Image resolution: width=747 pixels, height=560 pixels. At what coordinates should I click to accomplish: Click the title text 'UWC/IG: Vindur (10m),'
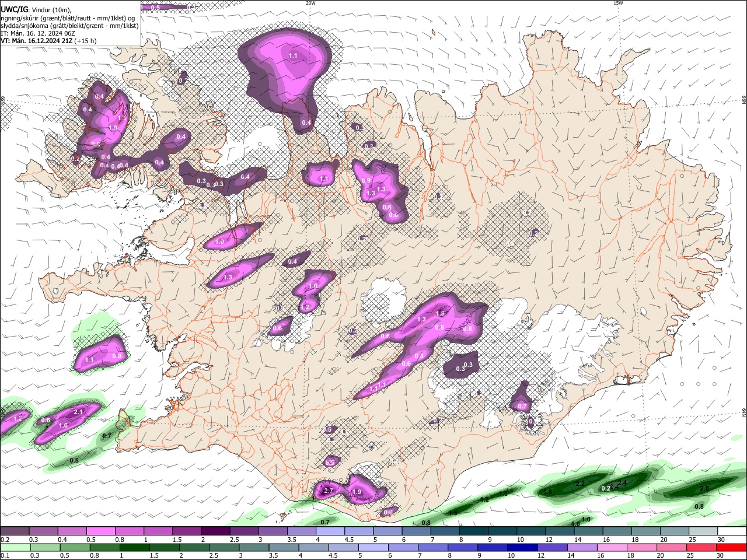(x=36, y=9)
